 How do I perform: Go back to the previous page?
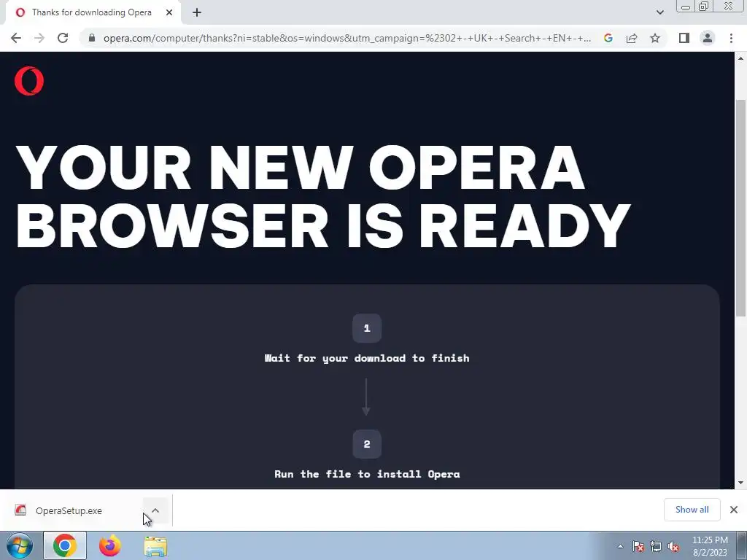pyautogui.click(x=16, y=38)
